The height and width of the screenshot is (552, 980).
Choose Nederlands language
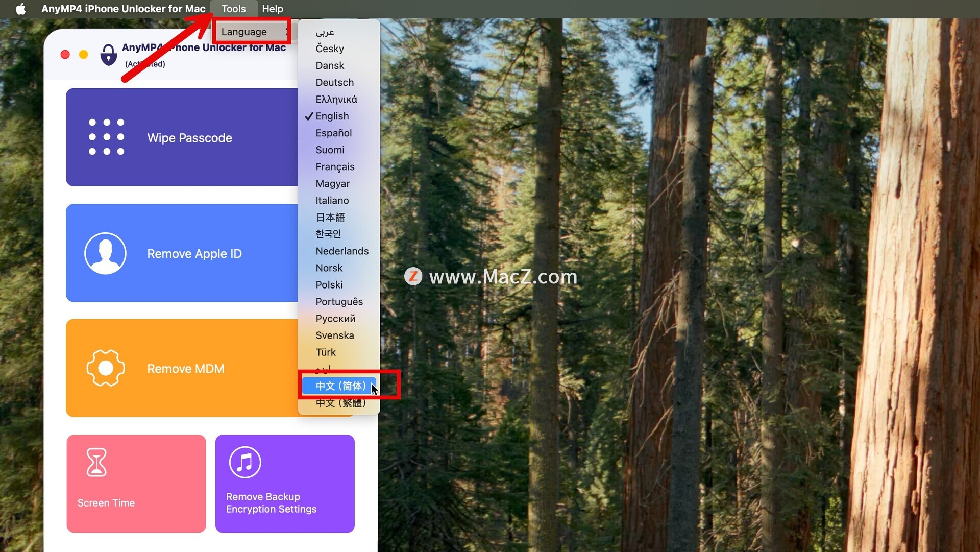tap(339, 251)
